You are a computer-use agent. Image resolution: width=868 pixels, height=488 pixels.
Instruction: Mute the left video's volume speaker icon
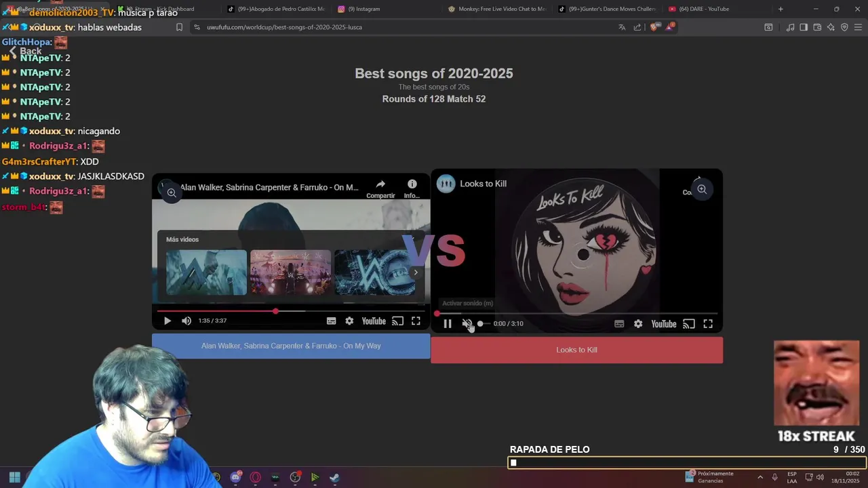186,321
